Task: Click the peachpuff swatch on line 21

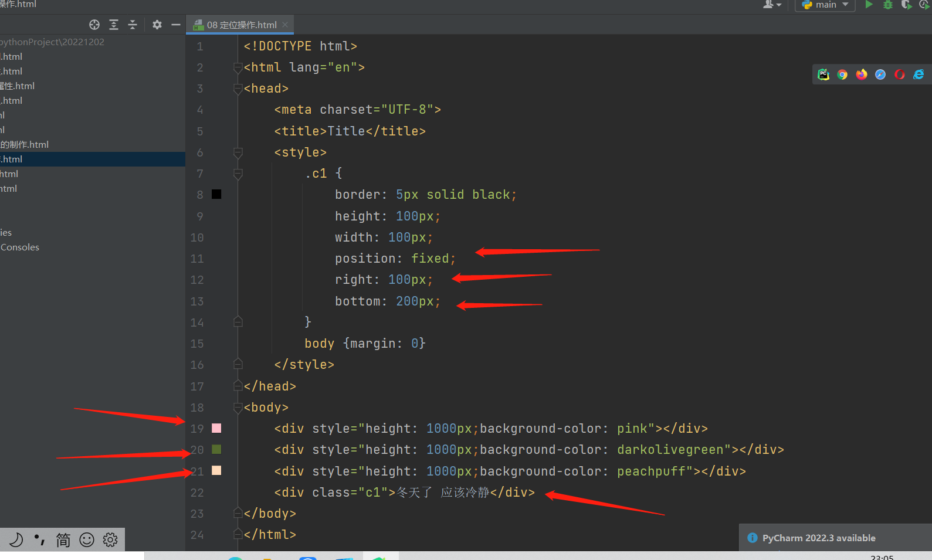Action: coord(216,470)
